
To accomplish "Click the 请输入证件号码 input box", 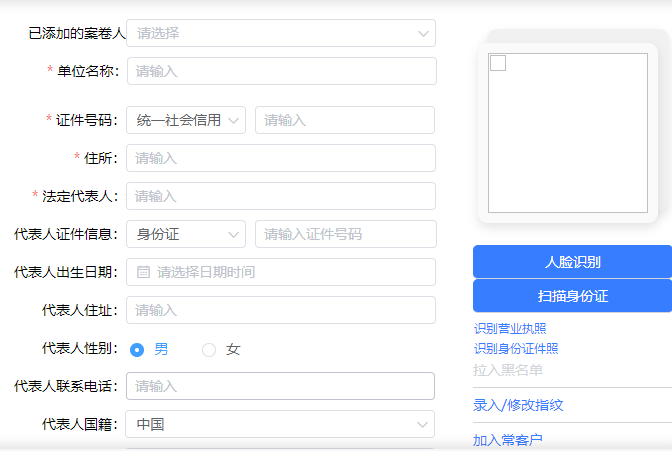I will coord(346,234).
